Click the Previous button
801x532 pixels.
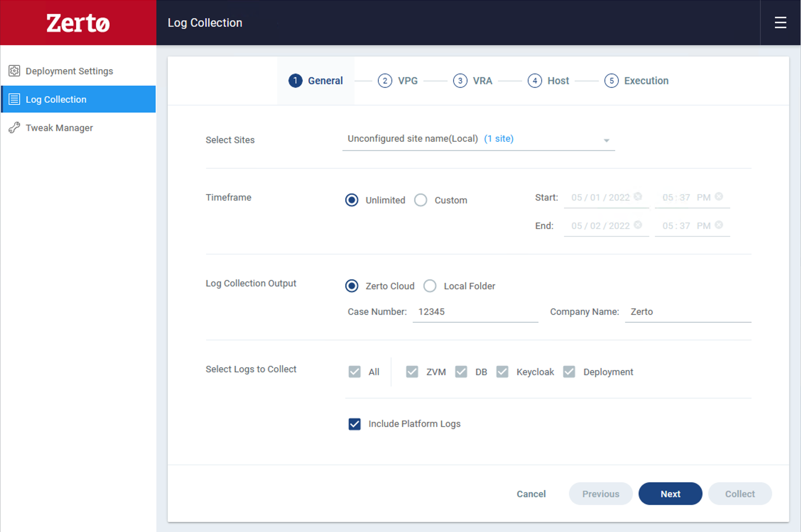tap(601, 494)
